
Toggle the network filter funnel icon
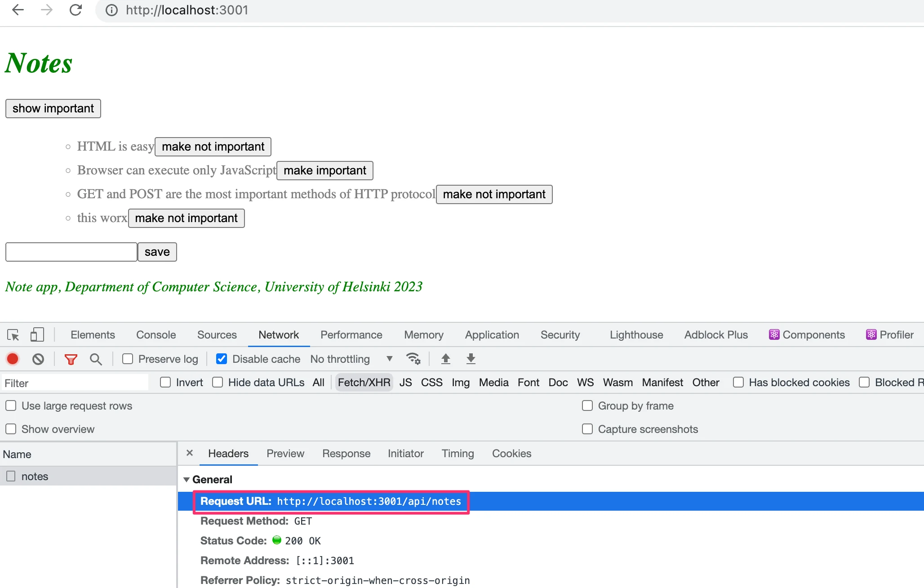pyautogui.click(x=71, y=359)
